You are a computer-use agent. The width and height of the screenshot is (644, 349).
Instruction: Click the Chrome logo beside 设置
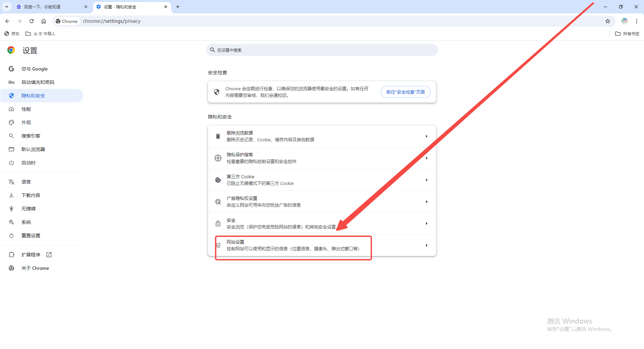[11, 50]
